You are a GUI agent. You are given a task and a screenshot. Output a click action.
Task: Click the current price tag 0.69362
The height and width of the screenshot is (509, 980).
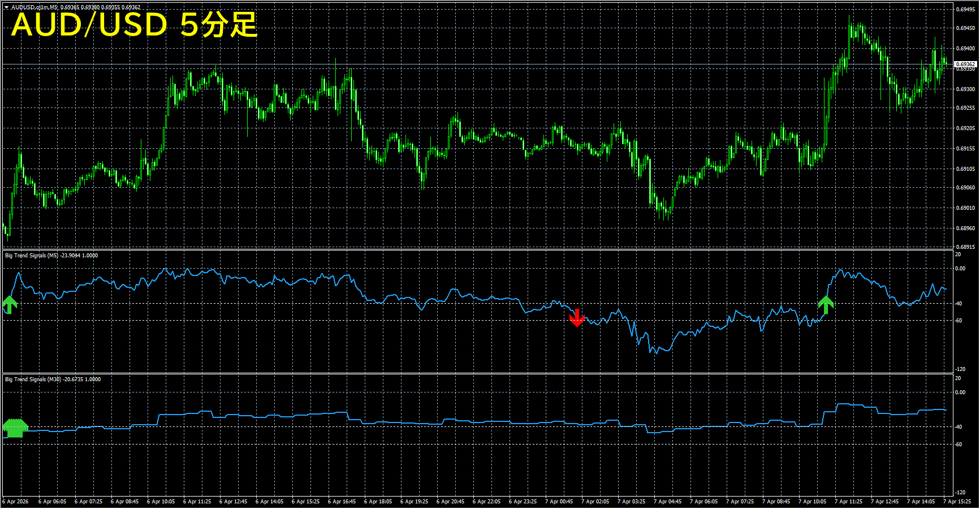click(x=966, y=64)
